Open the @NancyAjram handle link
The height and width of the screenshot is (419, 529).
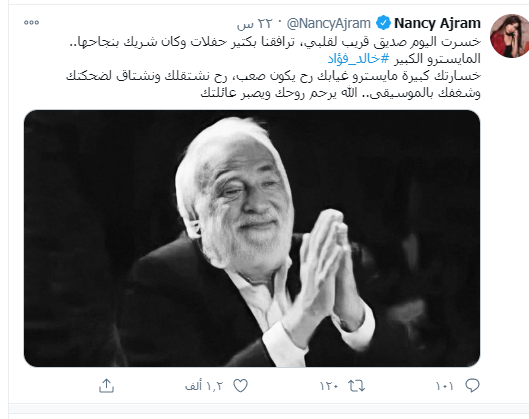coord(329,23)
